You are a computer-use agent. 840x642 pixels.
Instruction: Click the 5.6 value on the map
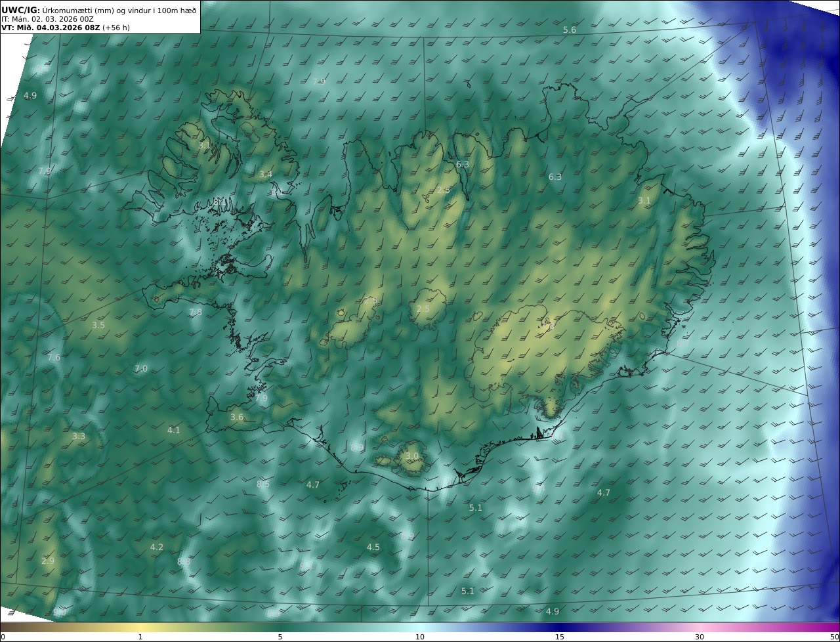click(570, 30)
